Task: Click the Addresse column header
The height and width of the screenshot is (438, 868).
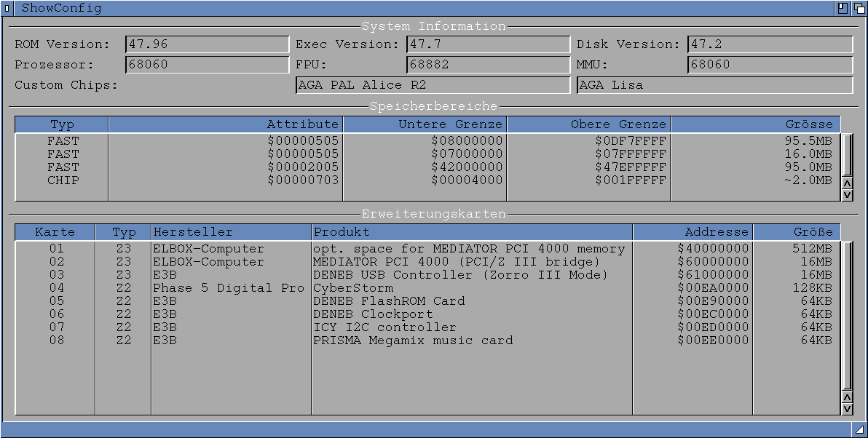Action: click(x=693, y=232)
